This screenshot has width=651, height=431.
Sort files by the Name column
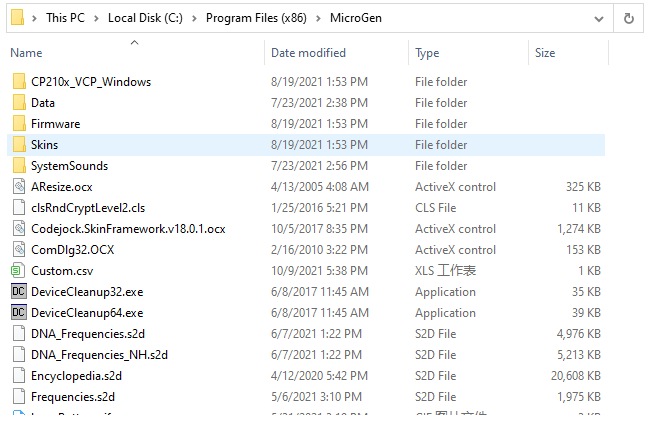pyautogui.click(x=27, y=53)
